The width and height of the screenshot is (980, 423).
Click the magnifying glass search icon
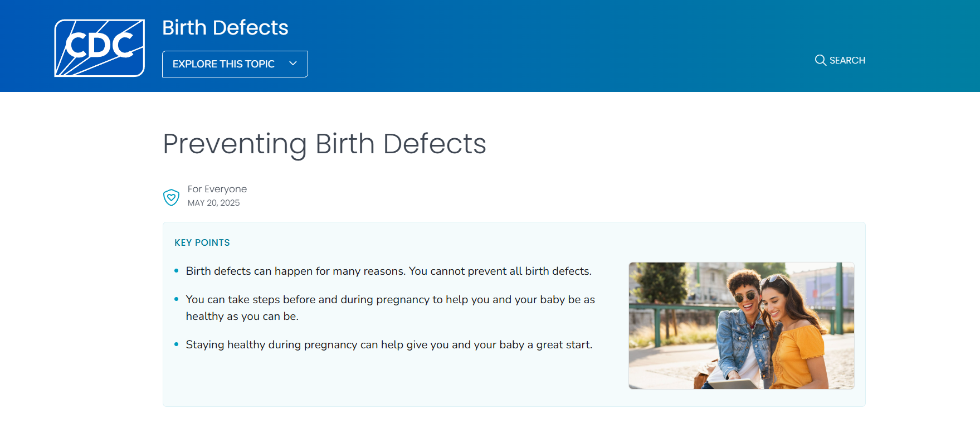click(x=820, y=60)
